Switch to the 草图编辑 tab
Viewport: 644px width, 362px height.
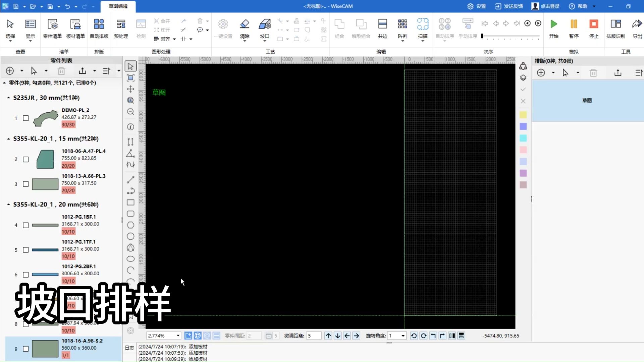(118, 6)
